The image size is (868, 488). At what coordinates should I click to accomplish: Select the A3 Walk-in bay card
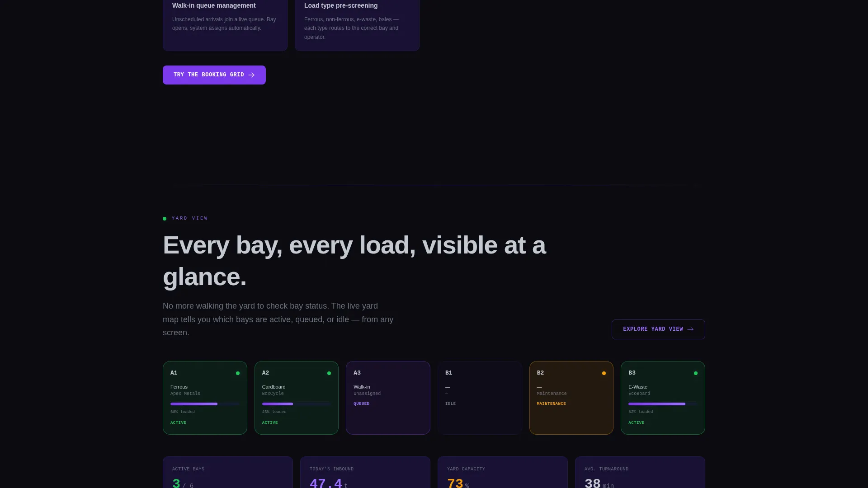click(x=388, y=398)
